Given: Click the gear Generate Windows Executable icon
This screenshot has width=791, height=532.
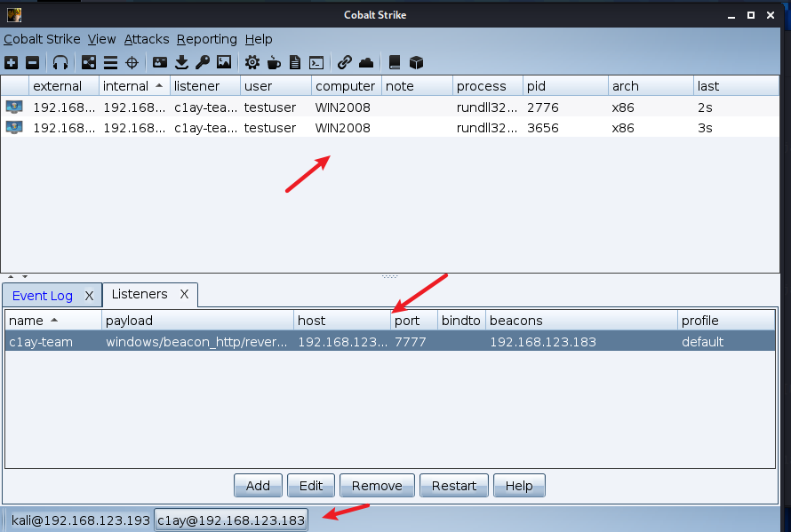Looking at the screenshot, I should (252, 62).
